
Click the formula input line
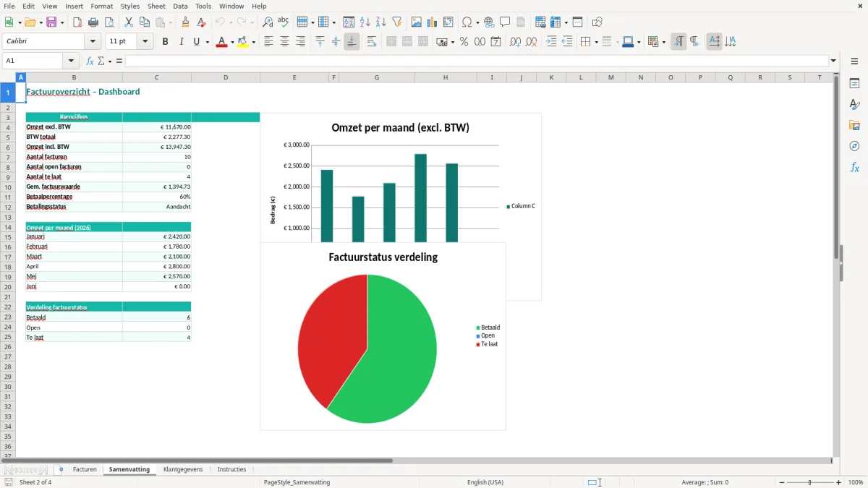pyautogui.click(x=477, y=61)
